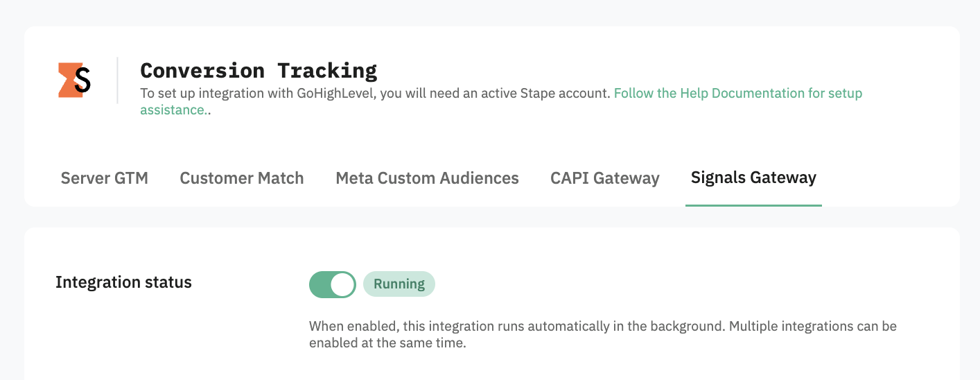Turn off the Integration status switch

(x=333, y=284)
